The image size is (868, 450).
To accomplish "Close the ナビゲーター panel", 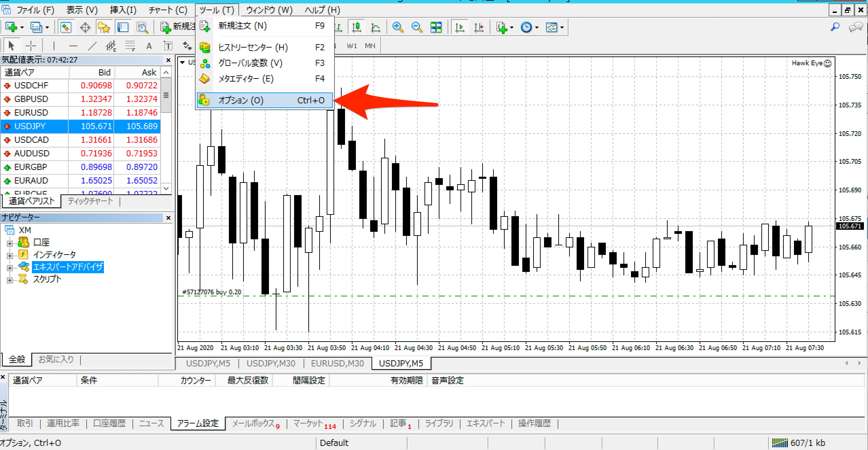I will click(168, 218).
